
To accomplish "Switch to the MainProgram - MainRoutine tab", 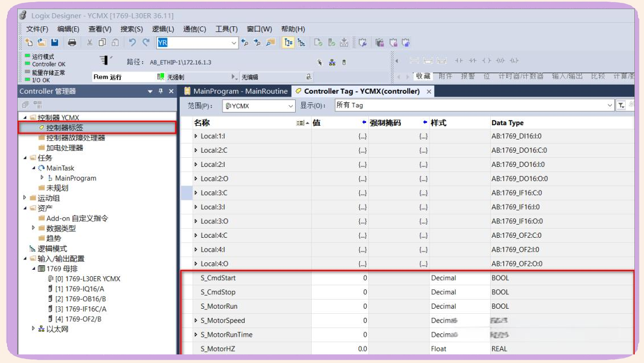I will (x=236, y=91).
